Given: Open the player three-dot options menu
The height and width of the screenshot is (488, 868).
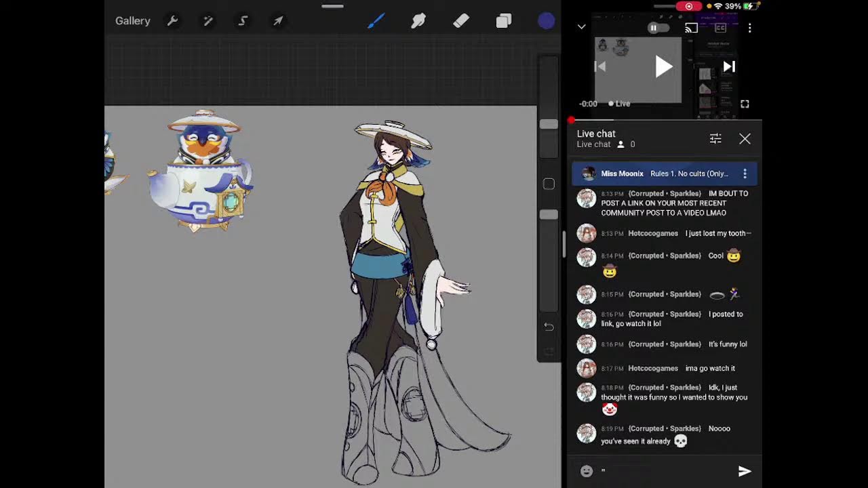Looking at the screenshot, I should [749, 28].
